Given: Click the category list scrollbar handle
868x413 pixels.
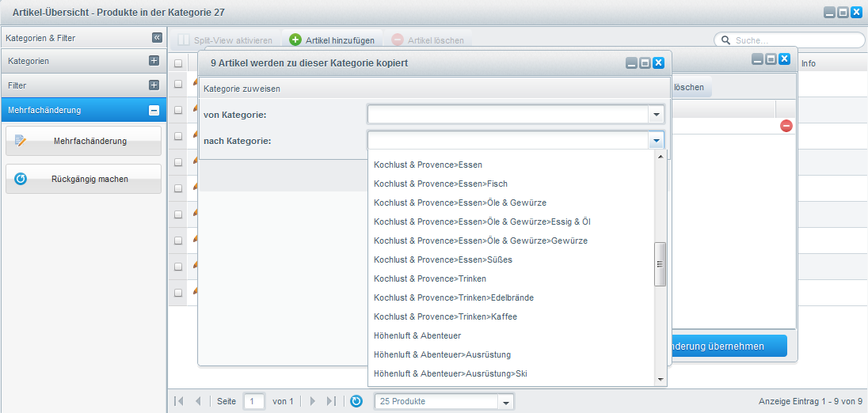Looking at the screenshot, I should [x=659, y=264].
